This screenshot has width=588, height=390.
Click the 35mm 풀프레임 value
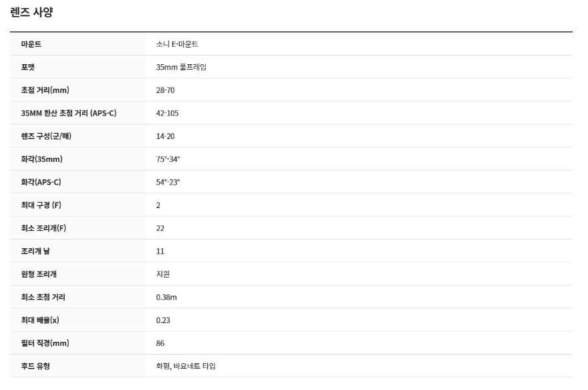point(181,67)
